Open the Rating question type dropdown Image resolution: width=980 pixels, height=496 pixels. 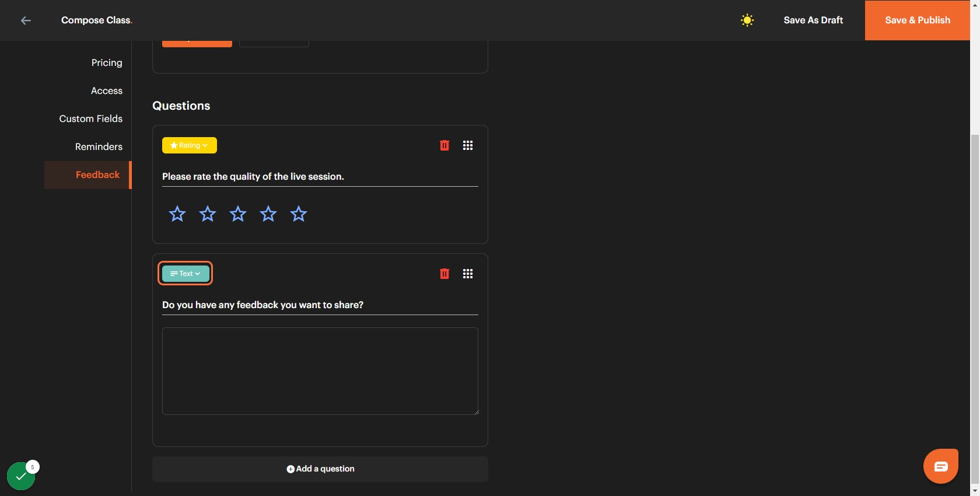pyautogui.click(x=190, y=145)
